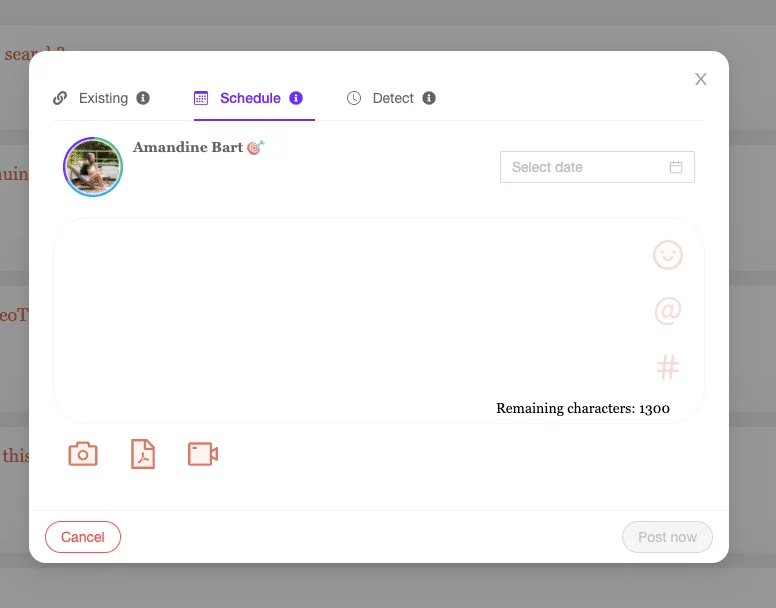Click the Post now button
The width and height of the screenshot is (776, 608).
tap(667, 537)
